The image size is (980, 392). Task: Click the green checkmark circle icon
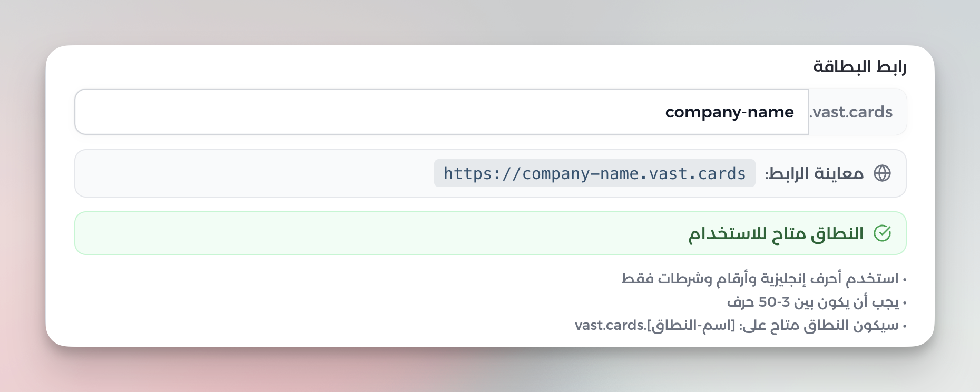click(x=882, y=233)
